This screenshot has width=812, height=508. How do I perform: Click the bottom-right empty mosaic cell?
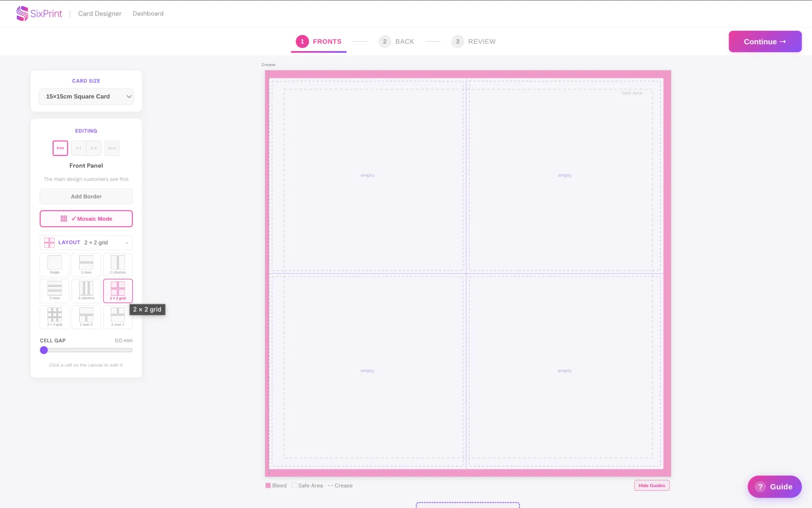point(565,371)
